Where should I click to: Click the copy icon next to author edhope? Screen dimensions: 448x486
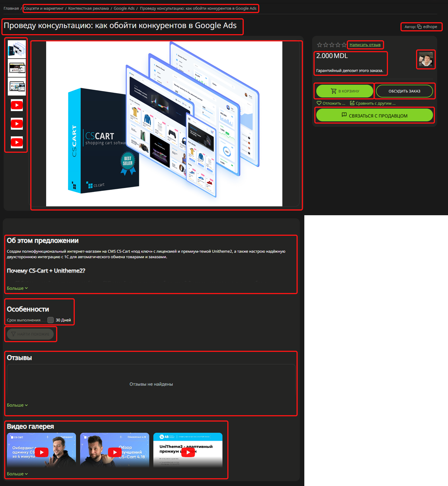(419, 27)
